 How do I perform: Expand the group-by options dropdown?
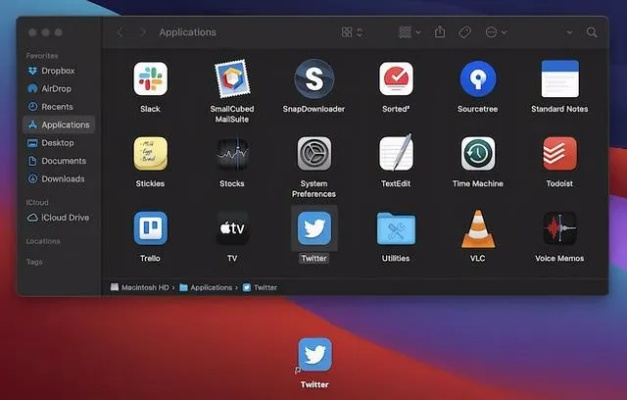coord(410,32)
